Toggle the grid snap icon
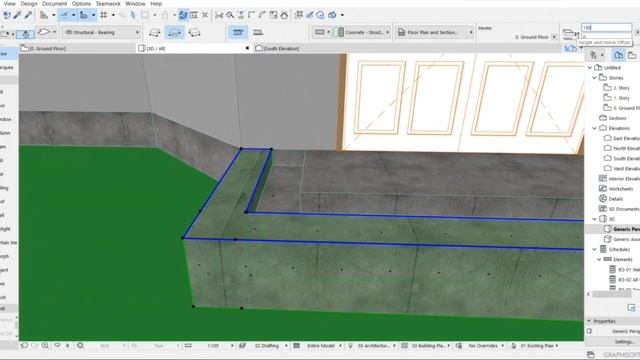640x360 pixels. tap(104, 15)
